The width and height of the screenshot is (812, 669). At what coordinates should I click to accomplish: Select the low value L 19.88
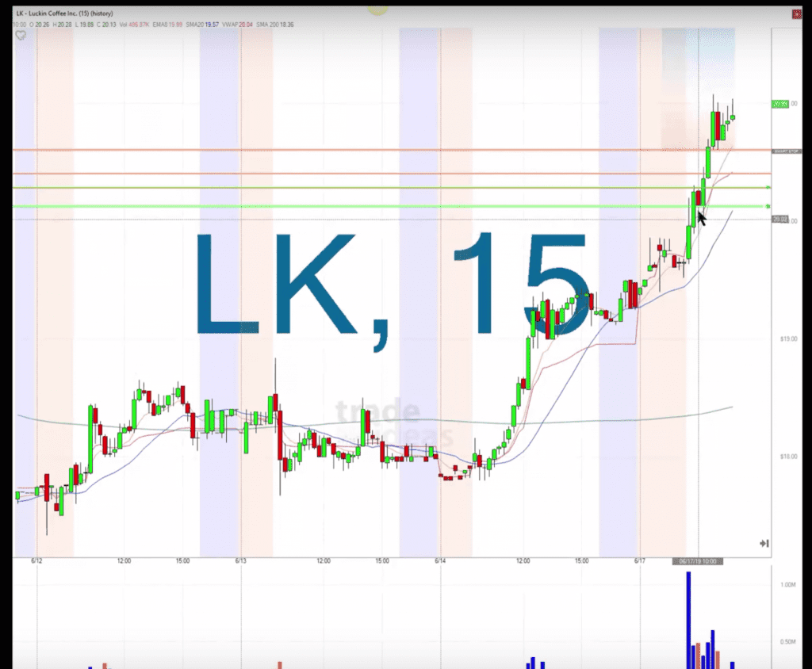click(84, 25)
